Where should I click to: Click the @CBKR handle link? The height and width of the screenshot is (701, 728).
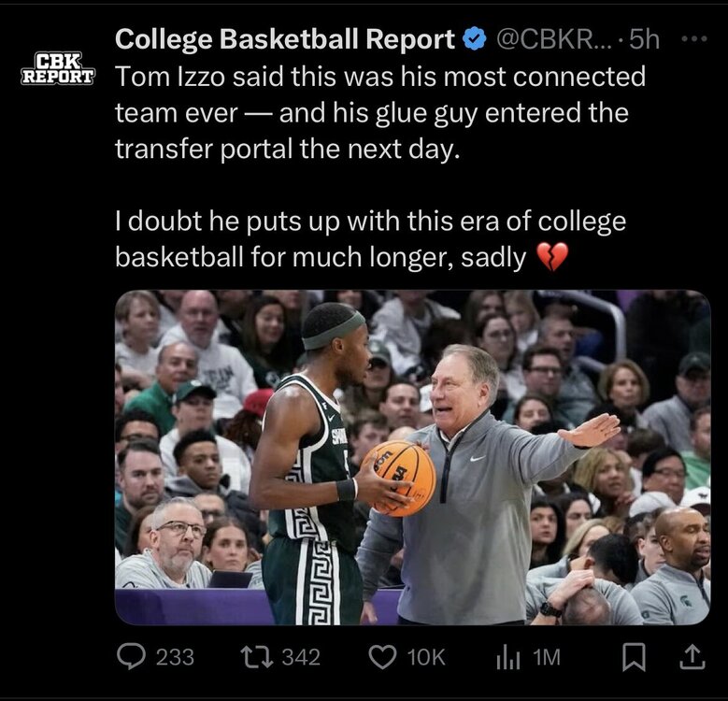[x=553, y=39]
